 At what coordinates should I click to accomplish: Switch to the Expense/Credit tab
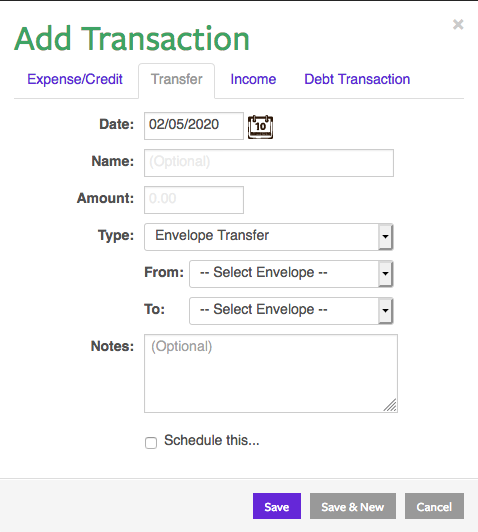(75, 79)
